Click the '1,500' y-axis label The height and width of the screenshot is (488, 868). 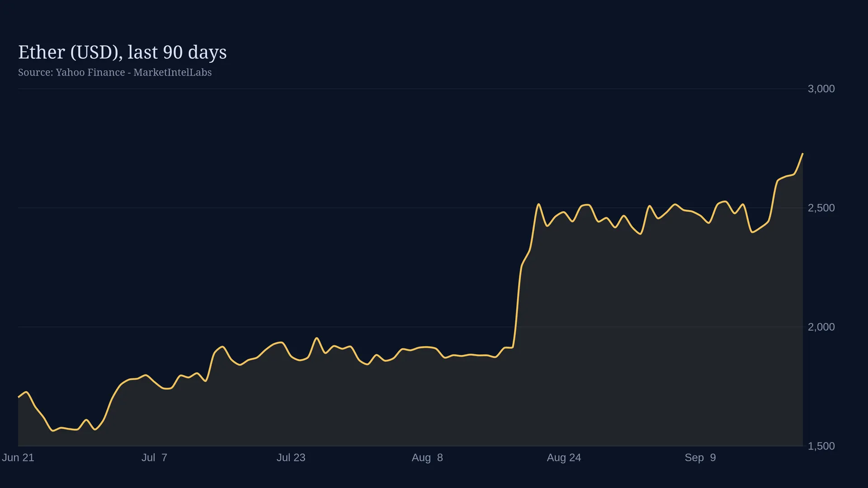click(x=821, y=446)
